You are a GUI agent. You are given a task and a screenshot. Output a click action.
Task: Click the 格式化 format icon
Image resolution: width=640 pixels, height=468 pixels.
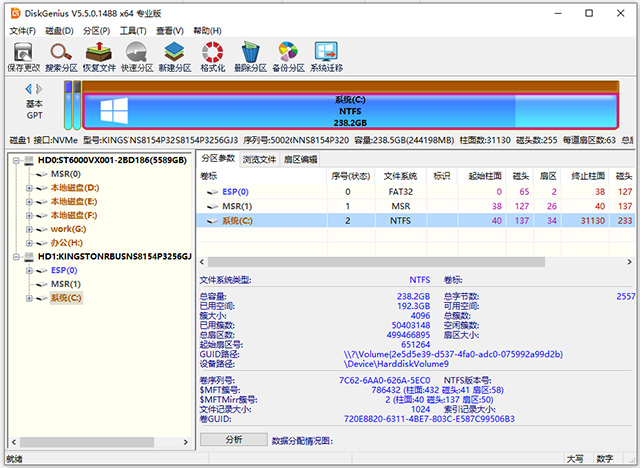point(213,57)
